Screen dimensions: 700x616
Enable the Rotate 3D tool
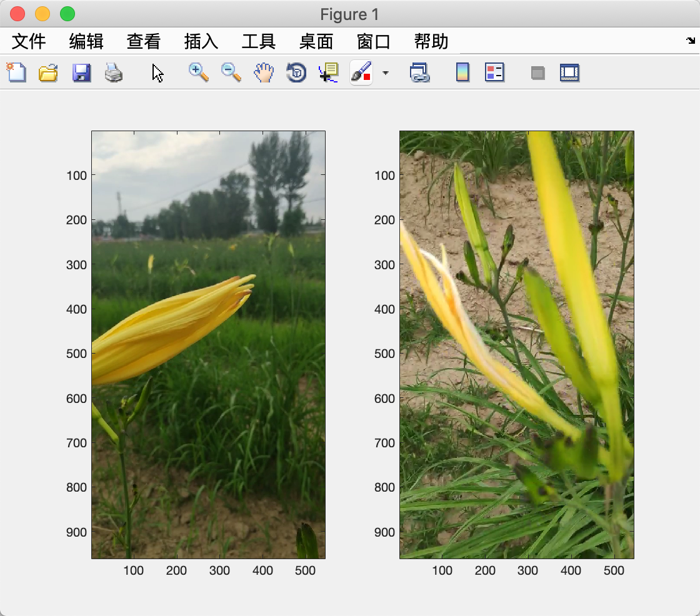point(296,72)
